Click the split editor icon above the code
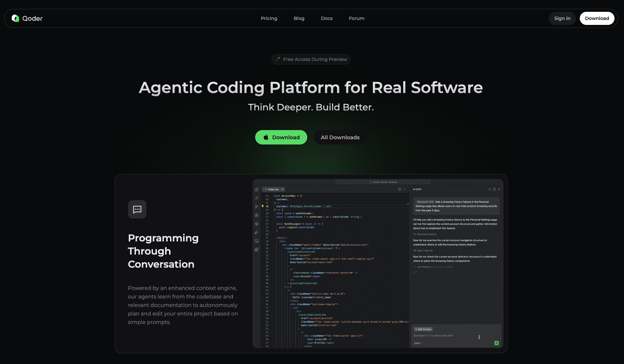Screen dimensions: 624x364 click(400, 189)
